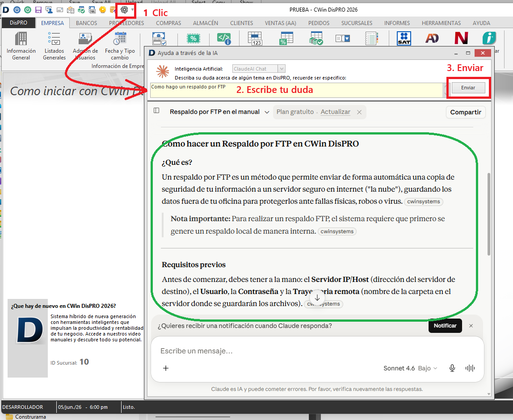Image resolution: width=513 pixels, height=420 pixels.
Task: Click the yellow question input field
Action: pyautogui.click(x=297, y=90)
